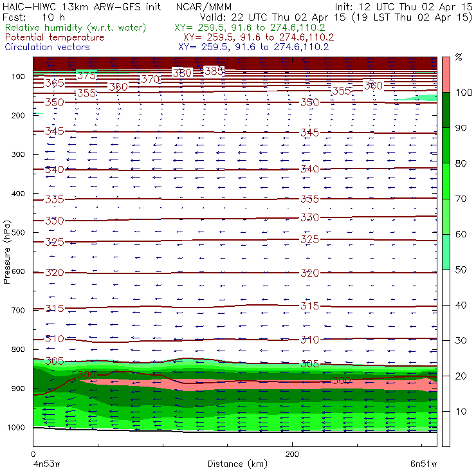This screenshot has height=476, width=476.
Task: Click the 'Pressure (hPa)' axis label
Action: [7, 252]
